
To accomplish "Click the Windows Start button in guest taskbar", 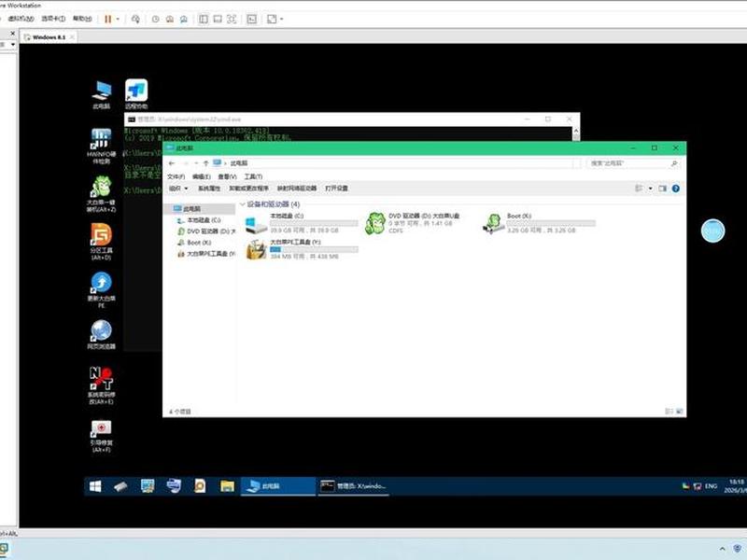I will [95, 486].
